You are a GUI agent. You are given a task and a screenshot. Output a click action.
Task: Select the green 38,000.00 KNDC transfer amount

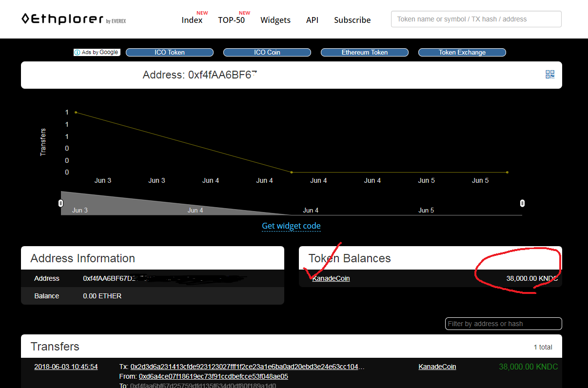click(529, 367)
